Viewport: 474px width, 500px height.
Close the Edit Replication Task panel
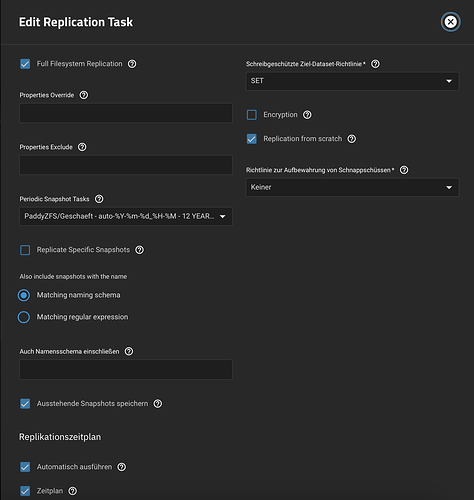pos(451,22)
